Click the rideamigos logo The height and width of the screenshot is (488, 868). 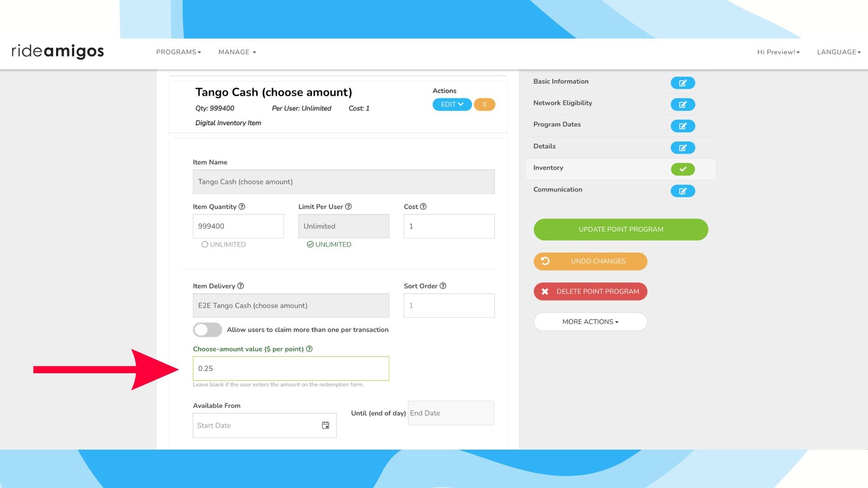pyautogui.click(x=57, y=52)
